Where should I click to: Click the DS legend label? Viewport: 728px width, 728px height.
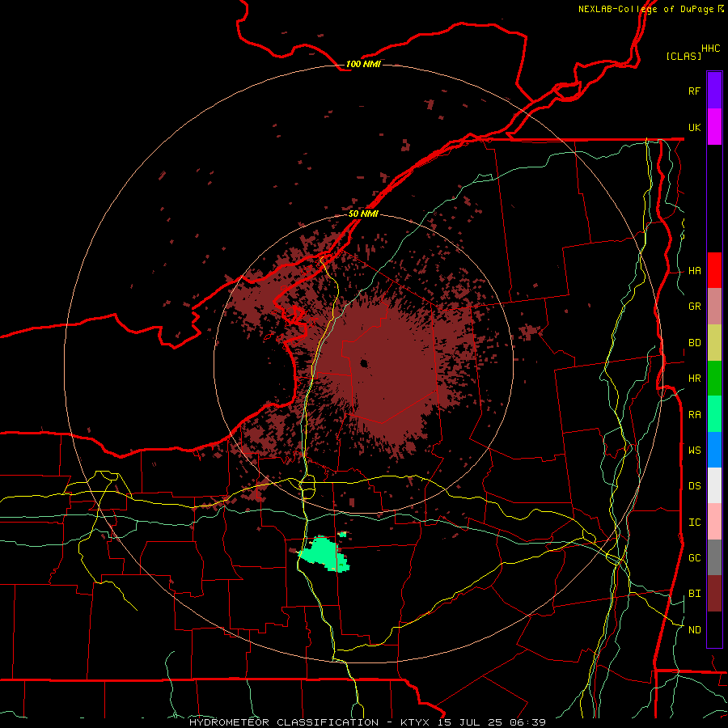tap(694, 486)
